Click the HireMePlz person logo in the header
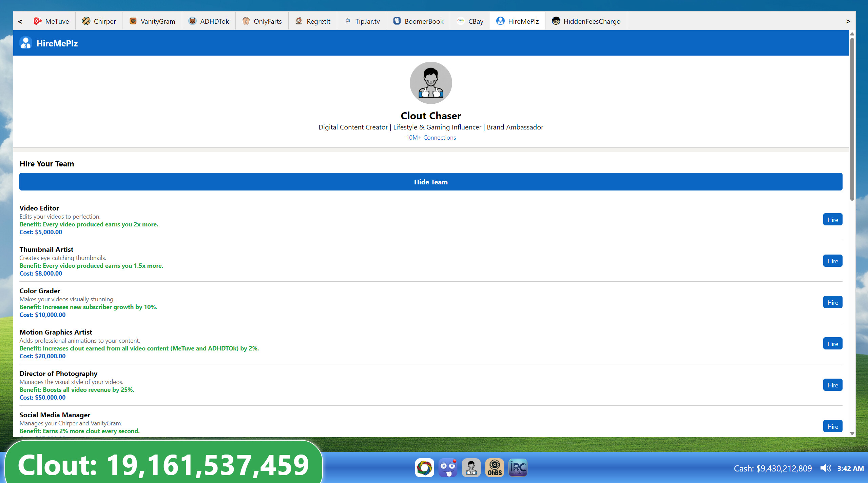Viewport: 868px width, 483px height. [26, 42]
